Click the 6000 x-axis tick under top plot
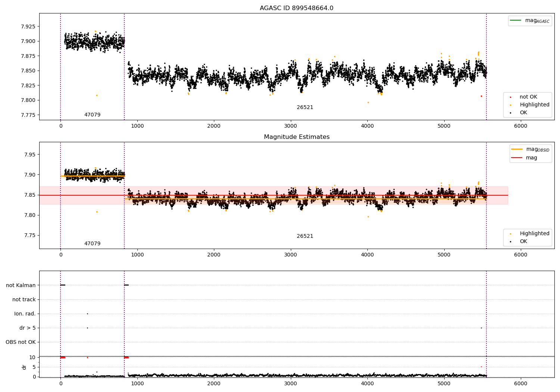Image resolution: width=560 pixels, height=392 pixels. point(521,126)
